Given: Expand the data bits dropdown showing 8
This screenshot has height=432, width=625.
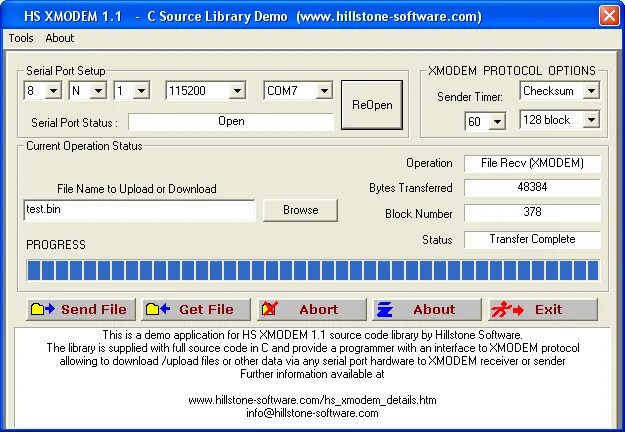Looking at the screenshot, I should click(x=53, y=91).
